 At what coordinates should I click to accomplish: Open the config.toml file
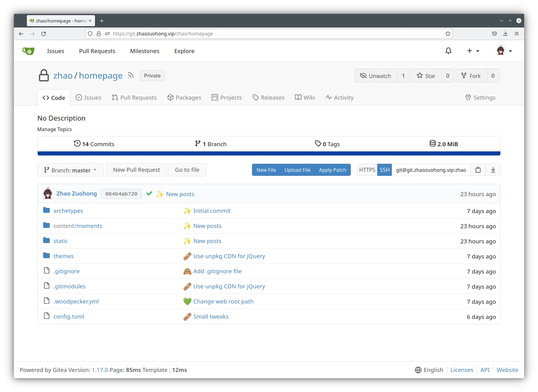(x=69, y=317)
